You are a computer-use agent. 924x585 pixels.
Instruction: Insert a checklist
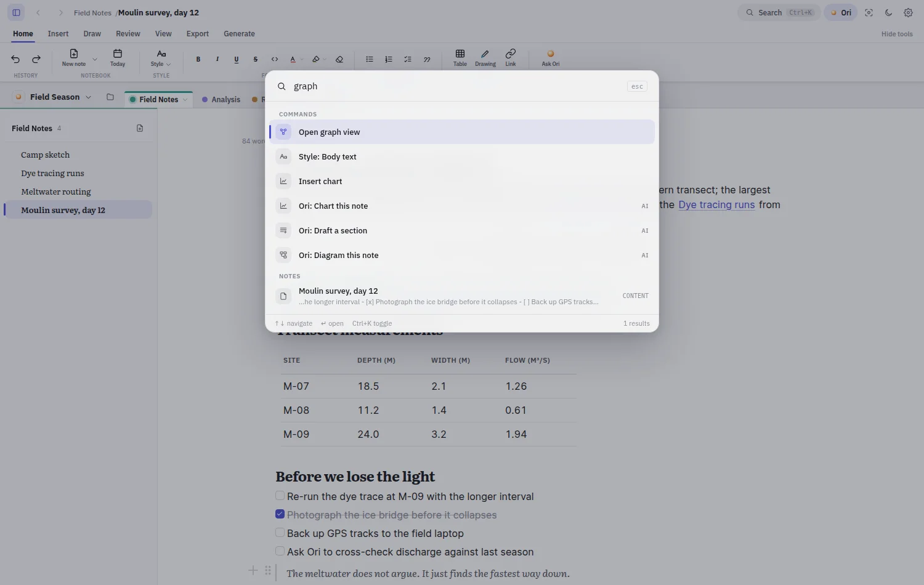(x=408, y=59)
